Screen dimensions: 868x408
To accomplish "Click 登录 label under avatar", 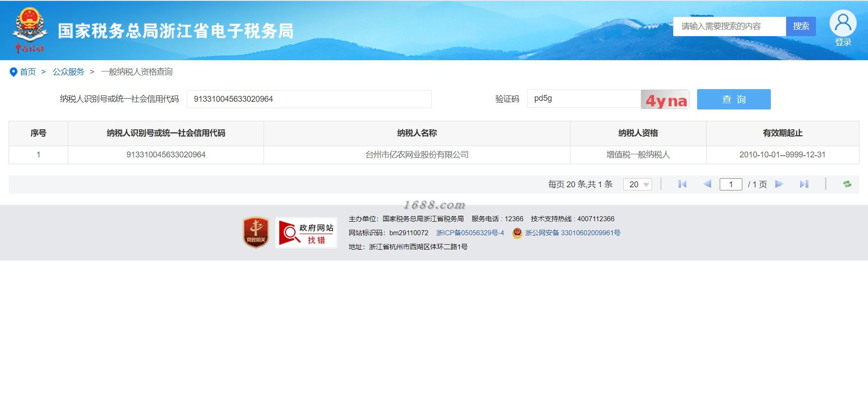I will point(843,42).
